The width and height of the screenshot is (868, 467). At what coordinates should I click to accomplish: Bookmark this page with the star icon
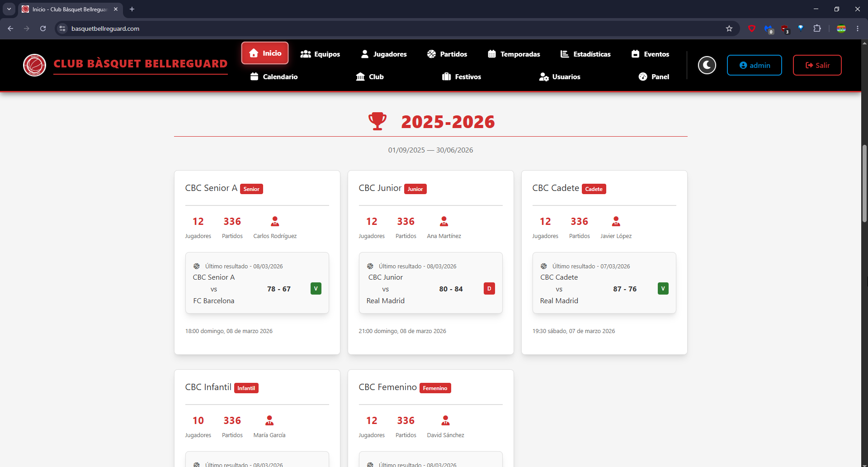pos(729,29)
